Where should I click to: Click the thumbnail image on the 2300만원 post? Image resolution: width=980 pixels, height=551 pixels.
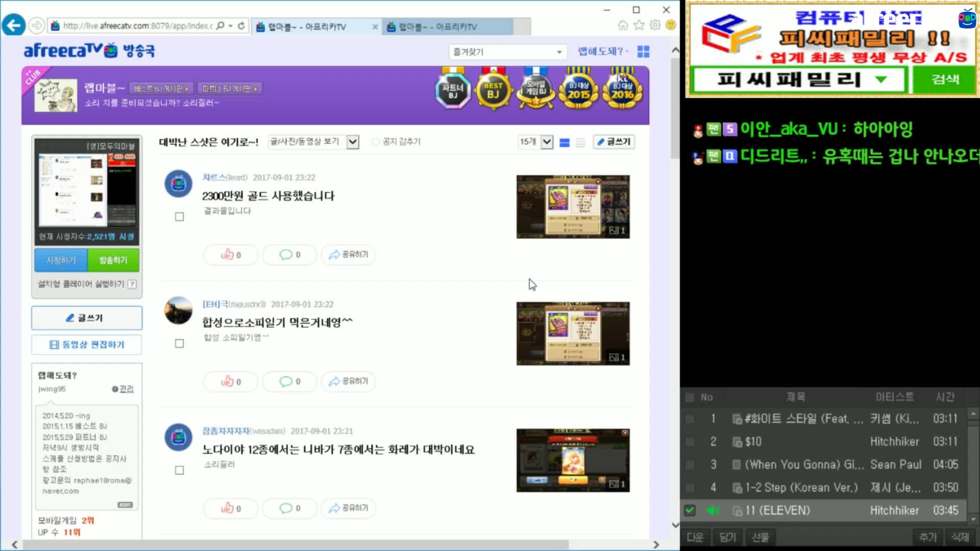pyautogui.click(x=573, y=207)
